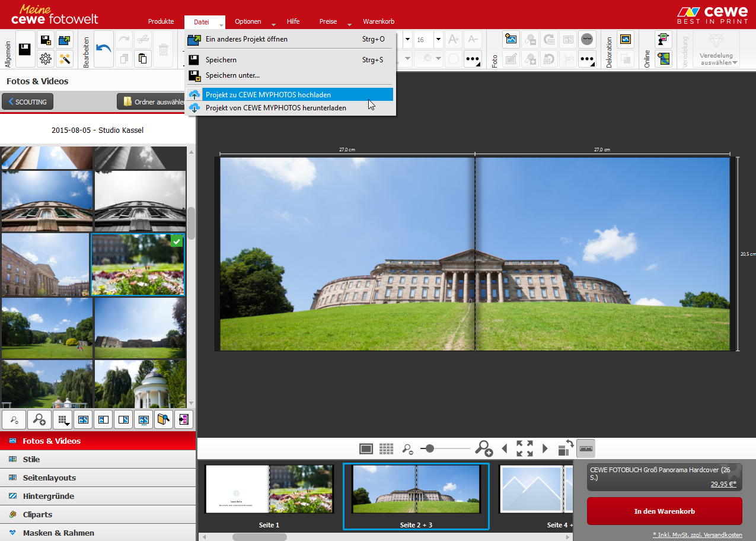This screenshot has width=756, height=541.
Task: Toggle selected flower photo with green checkmark
Action: [x=138, y=265]
